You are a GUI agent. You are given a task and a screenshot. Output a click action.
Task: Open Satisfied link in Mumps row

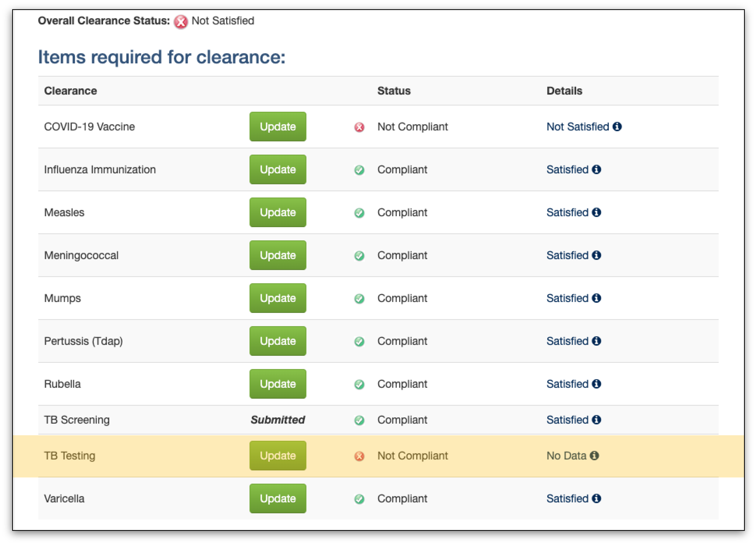click(567, 298)
